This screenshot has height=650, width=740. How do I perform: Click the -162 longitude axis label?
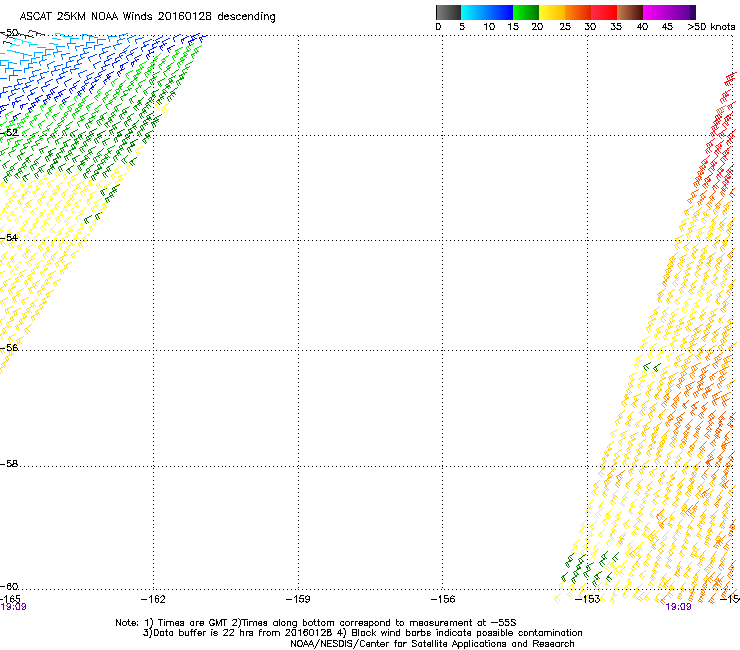[153, 599]
